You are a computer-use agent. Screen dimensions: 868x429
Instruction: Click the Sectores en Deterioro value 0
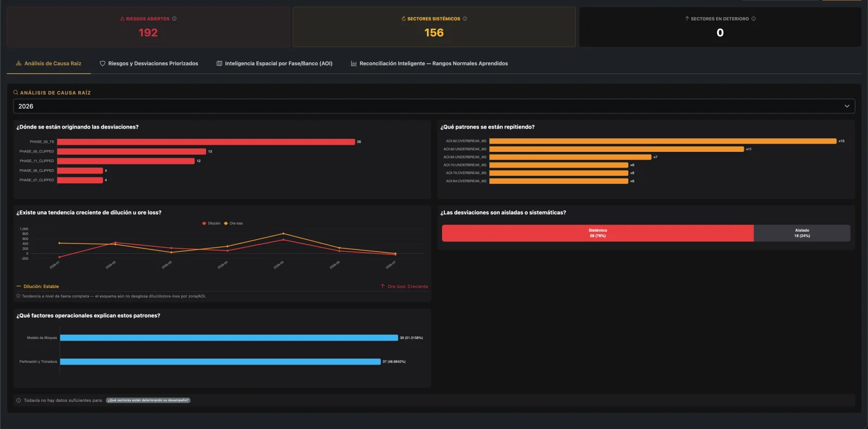click(x=720, y=33)
